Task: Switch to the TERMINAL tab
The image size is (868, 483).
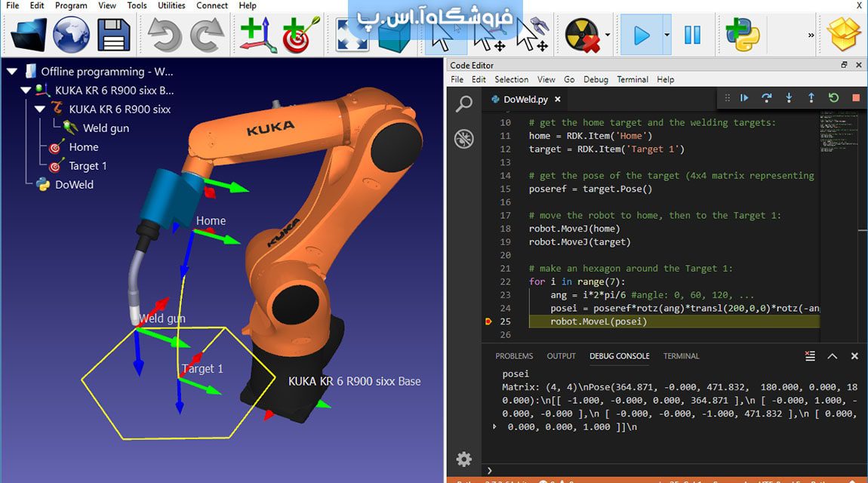Action: [x=681, y=356]
